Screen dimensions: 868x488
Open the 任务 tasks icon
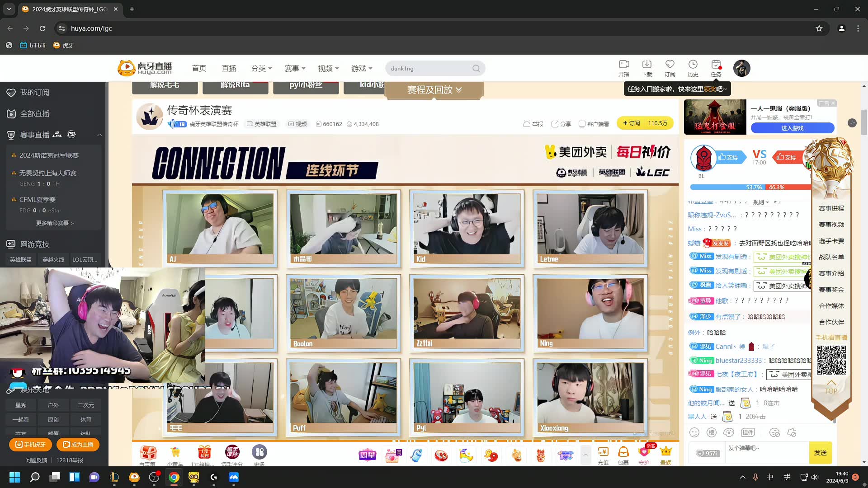coord(716,68)
